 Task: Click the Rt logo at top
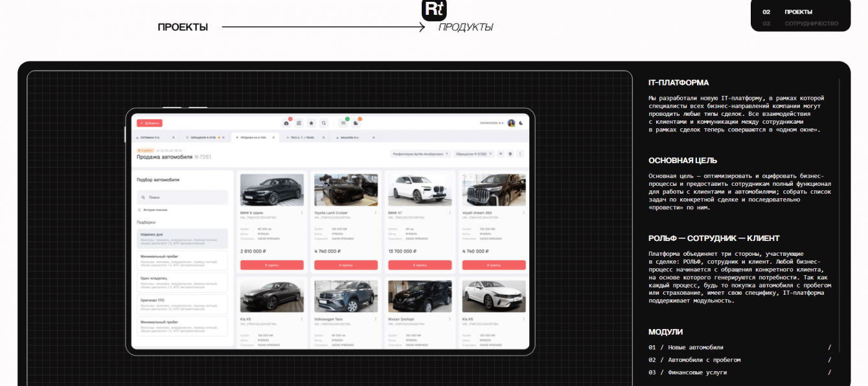(x=434, y=10)
